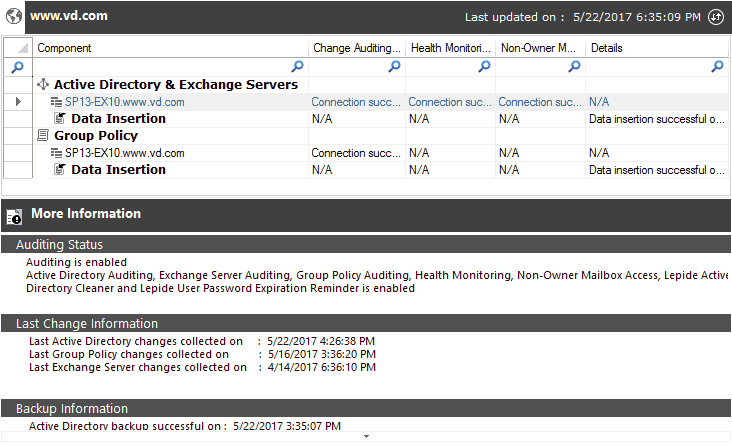
Task: Sort by the Component column header
Action: 170,48
